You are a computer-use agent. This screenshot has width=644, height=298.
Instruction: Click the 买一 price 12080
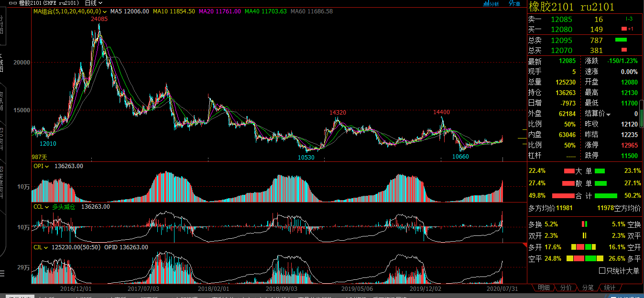point(561,29)
